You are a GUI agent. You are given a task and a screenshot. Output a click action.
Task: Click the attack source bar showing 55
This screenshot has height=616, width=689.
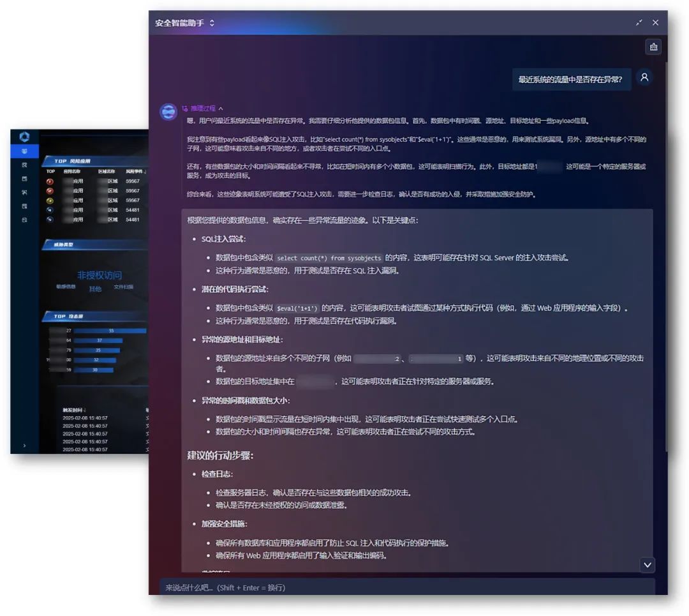click(110, 331)
